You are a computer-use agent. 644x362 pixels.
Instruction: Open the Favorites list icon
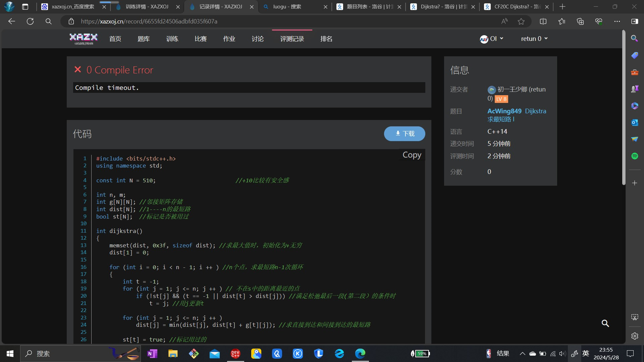(562, 21)
